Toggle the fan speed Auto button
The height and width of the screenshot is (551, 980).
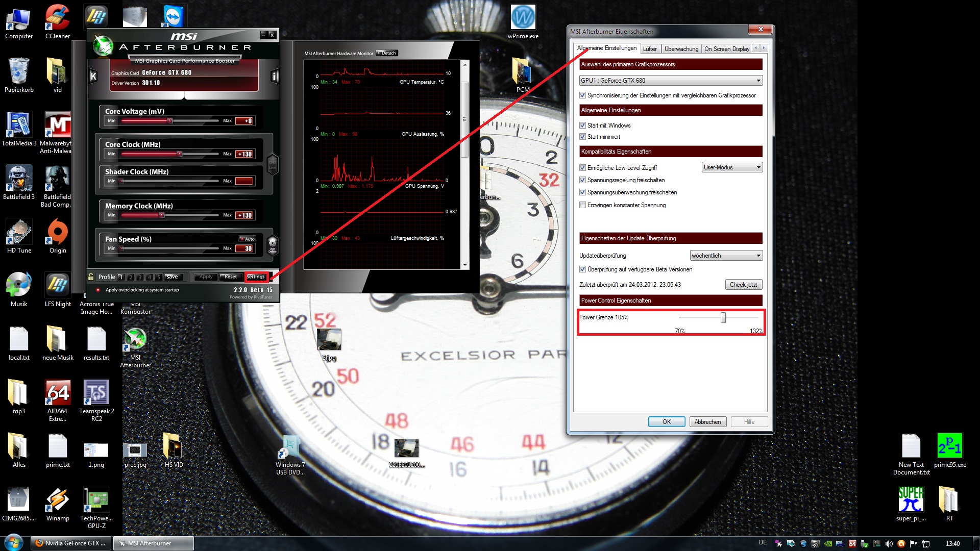[248, 239]
